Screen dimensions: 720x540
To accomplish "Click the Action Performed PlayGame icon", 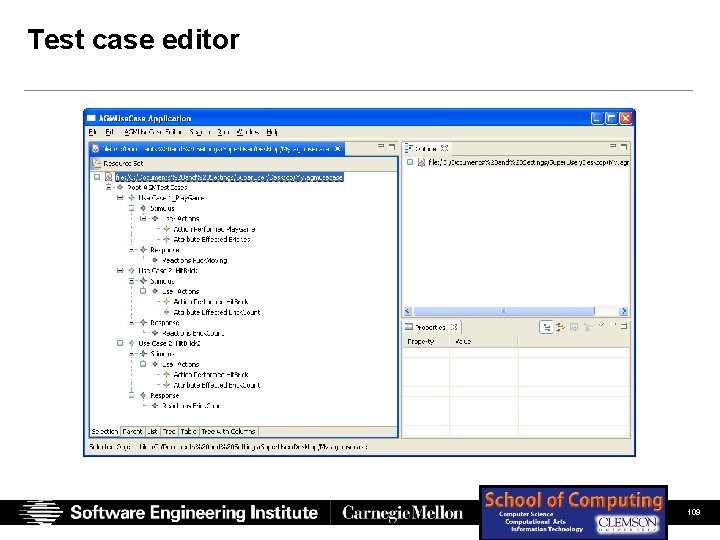I will tap(166, 229).
